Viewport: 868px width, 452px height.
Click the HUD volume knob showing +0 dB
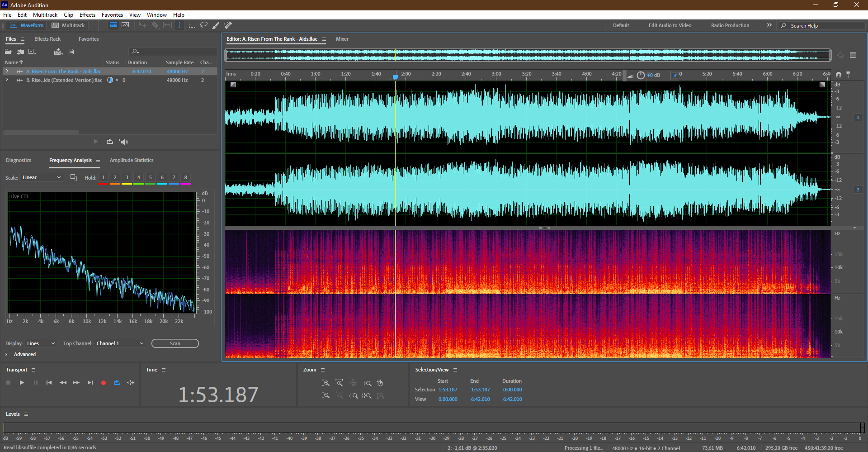pyautogui.click(x=641, y=75)
